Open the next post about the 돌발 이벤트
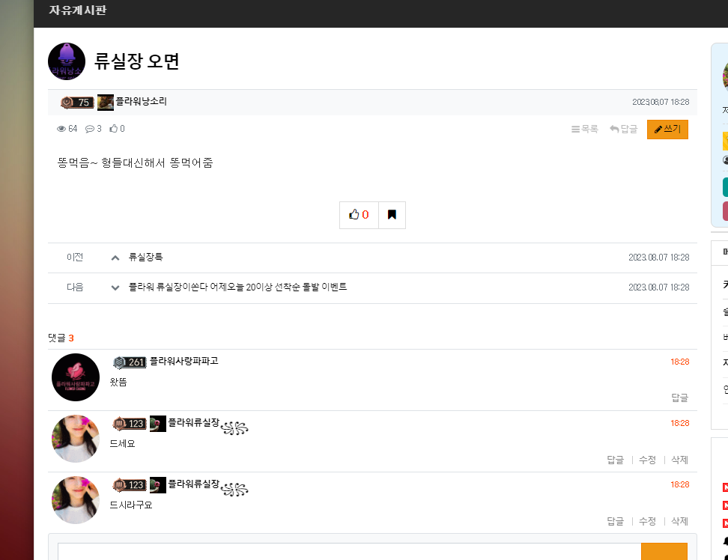The width and height of the screenshot is (728, 560). (x=237, y=287)
